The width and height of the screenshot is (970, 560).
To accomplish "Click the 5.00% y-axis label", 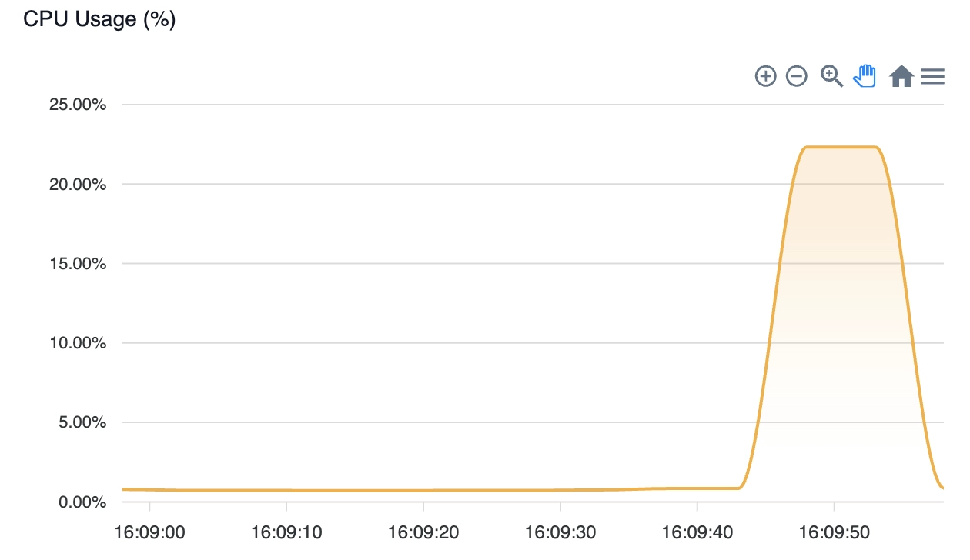I will click(82, 422).
